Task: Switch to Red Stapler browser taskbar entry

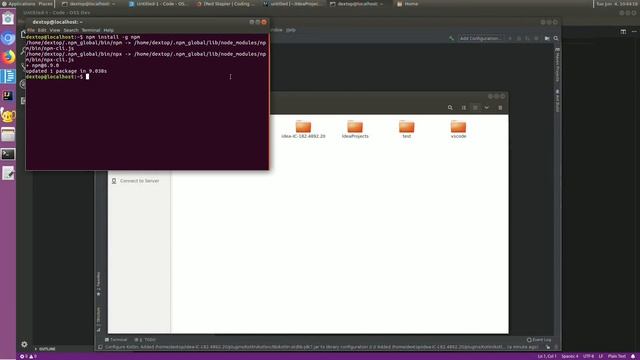Action: (224, 4)
